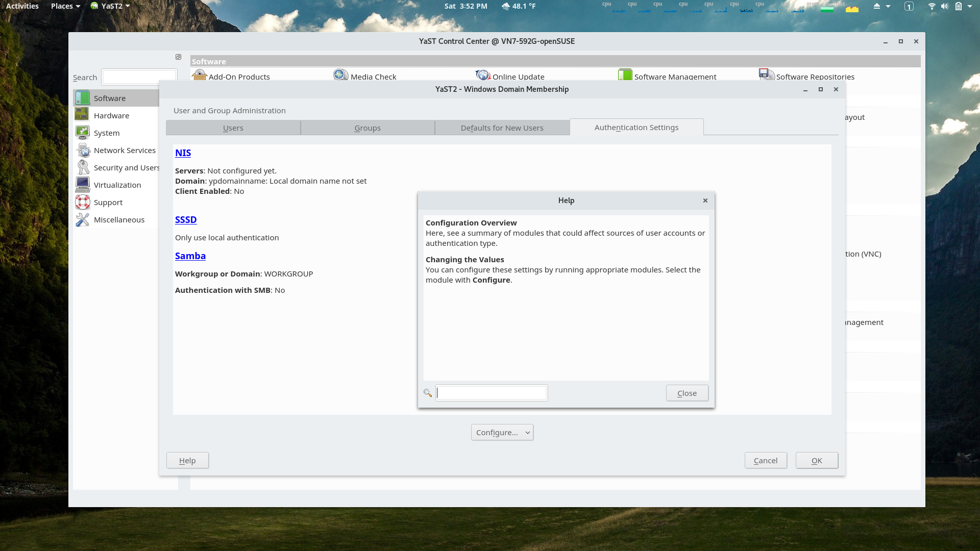Click the removable drives eject icon
Viewport: 980px width, 551px height.
[876, 6]
